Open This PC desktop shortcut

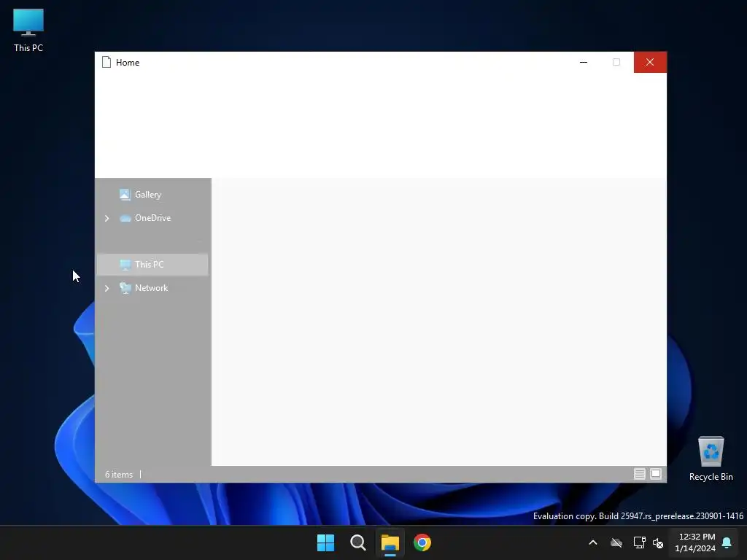click(x=28, y=31)
